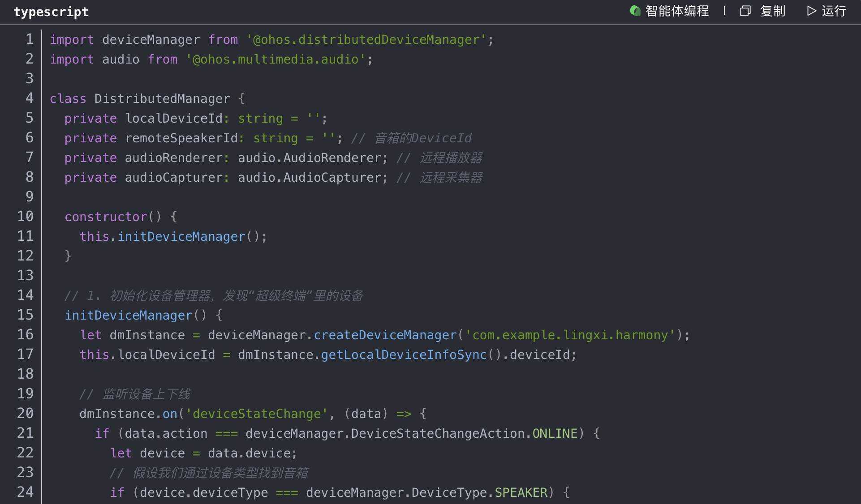Image resolution: width=861 pixels, height=504 pixels.
Task: Click the run (运行) play triangle icon
Action: 811,11
